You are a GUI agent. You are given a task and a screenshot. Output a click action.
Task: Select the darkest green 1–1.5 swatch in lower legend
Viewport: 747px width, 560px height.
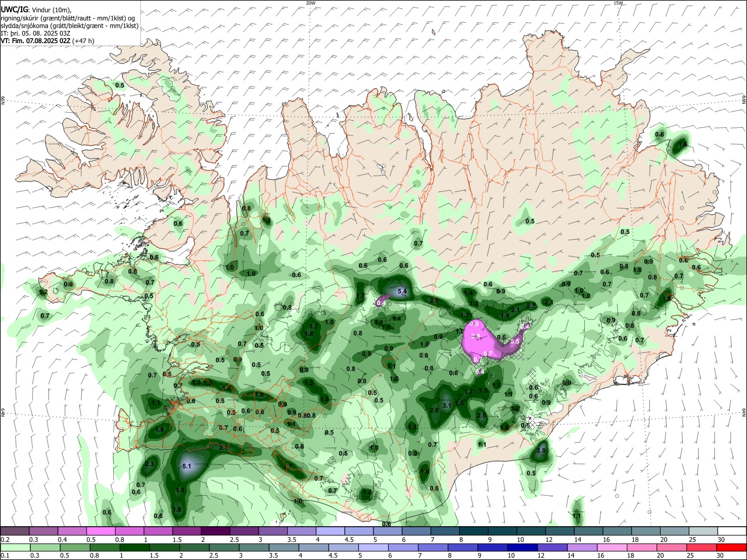coord(134,547)
